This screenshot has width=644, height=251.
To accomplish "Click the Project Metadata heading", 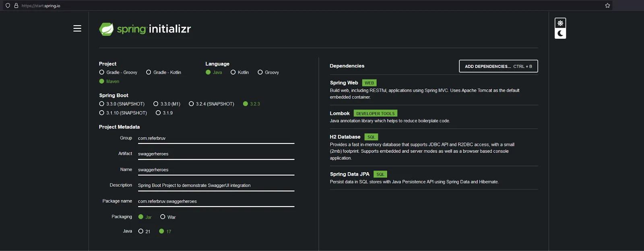I will click(119, 127).
